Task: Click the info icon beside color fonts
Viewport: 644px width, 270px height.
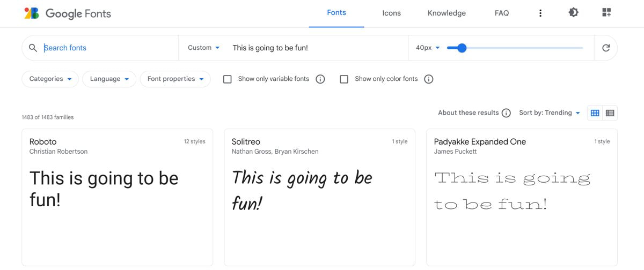Action: [429, 79]
